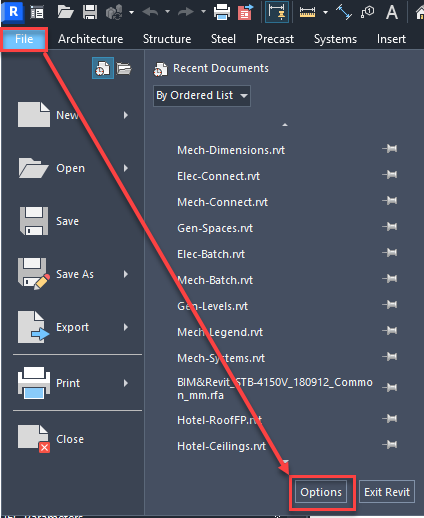The height and width of the screenshot is (518, 424).
Task: Show Open Documents icon in file menu
Action: (124, 68)
